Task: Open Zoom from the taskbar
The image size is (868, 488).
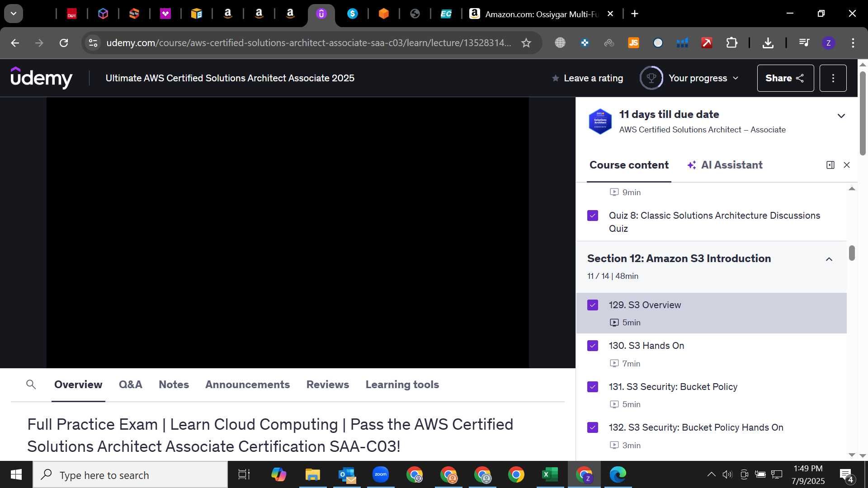Action: (x=381, y=475)
